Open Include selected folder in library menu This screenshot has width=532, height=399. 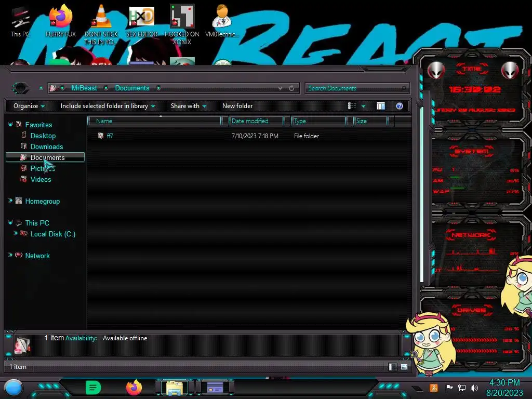tap(108, 106)
